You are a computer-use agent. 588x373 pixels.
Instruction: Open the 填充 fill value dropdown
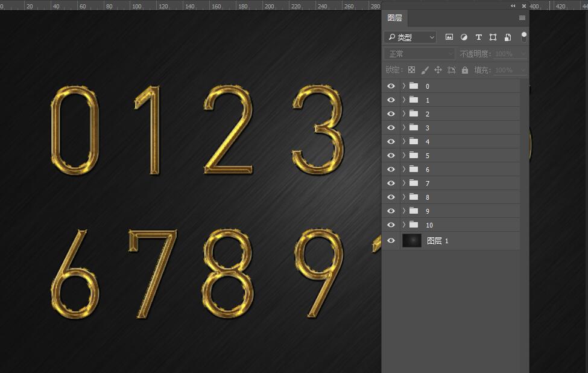tap(523, 70)
